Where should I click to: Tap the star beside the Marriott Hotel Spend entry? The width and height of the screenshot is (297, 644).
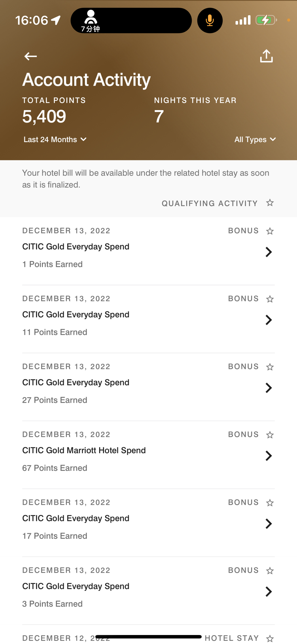[270, 435]
